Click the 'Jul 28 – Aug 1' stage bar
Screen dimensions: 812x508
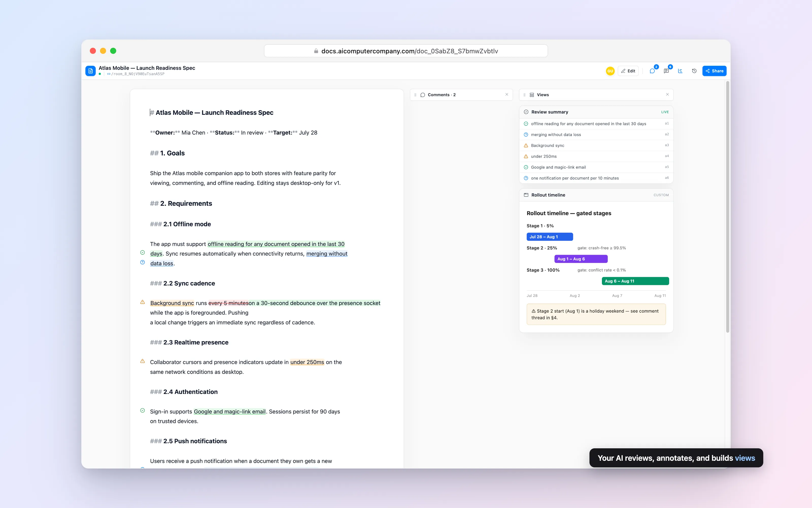point(550,237)
